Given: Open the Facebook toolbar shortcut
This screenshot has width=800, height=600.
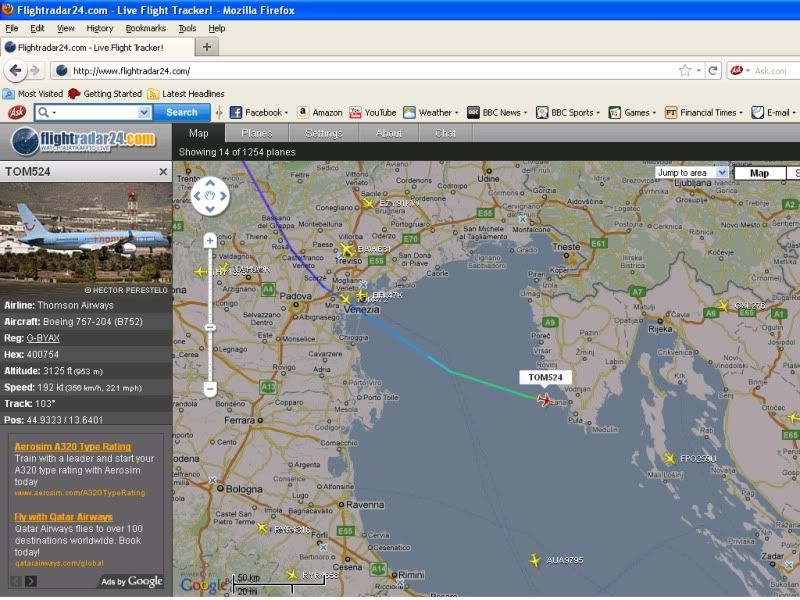Looking at the screenshot, I should click(x=259, y=112).
